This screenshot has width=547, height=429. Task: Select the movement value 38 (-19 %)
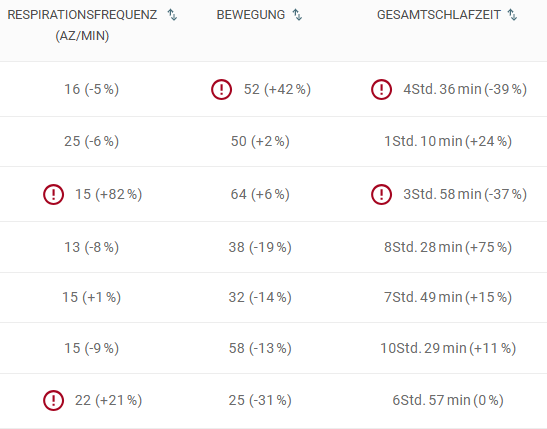(x=260, y=247)
